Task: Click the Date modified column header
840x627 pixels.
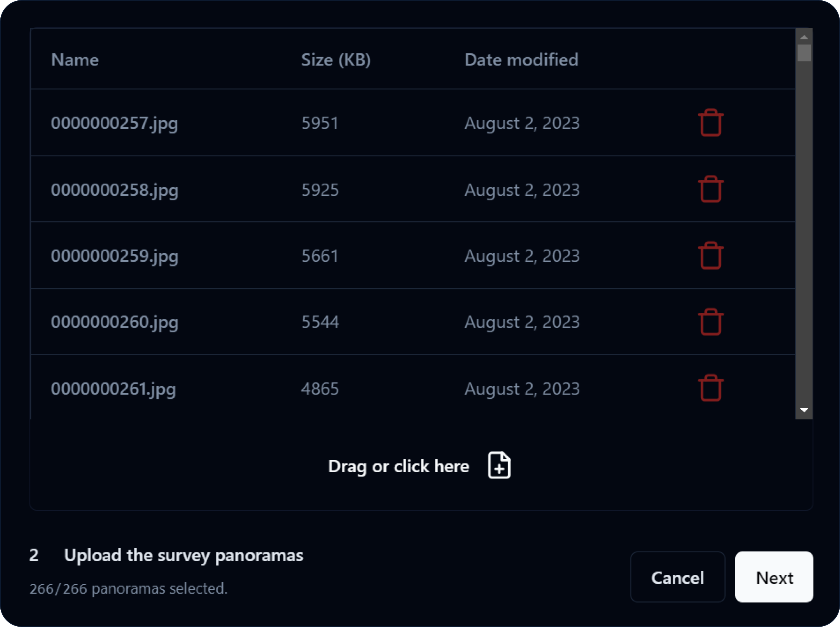Action: click(x=521, y=60)
